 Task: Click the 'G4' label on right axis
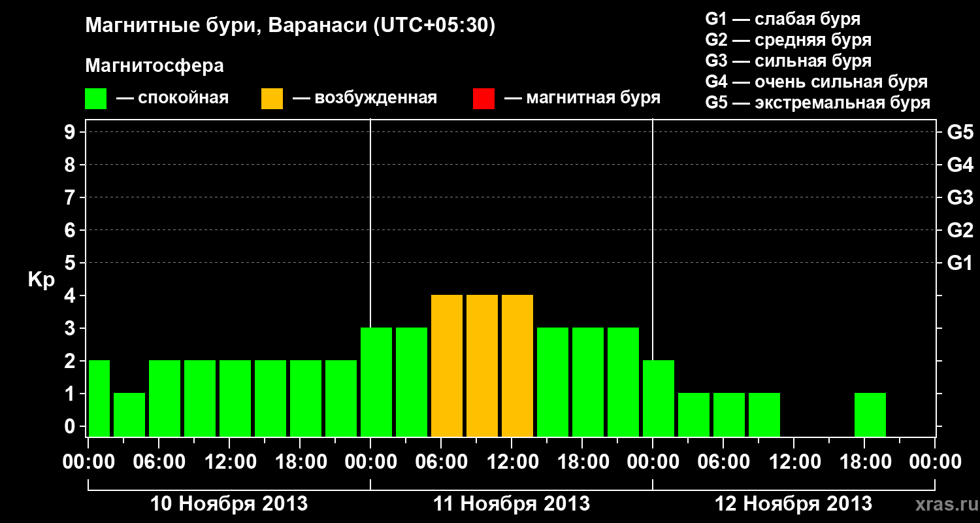click(960, 165)
